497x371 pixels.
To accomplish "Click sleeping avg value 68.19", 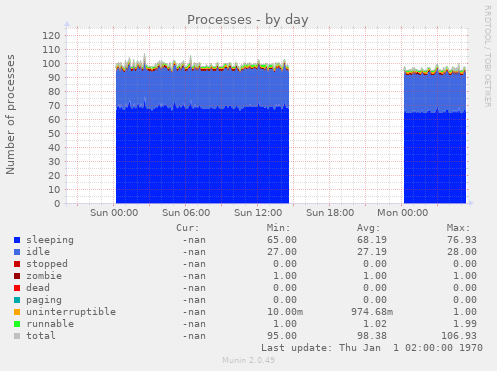I will click(x=372, y=240).
